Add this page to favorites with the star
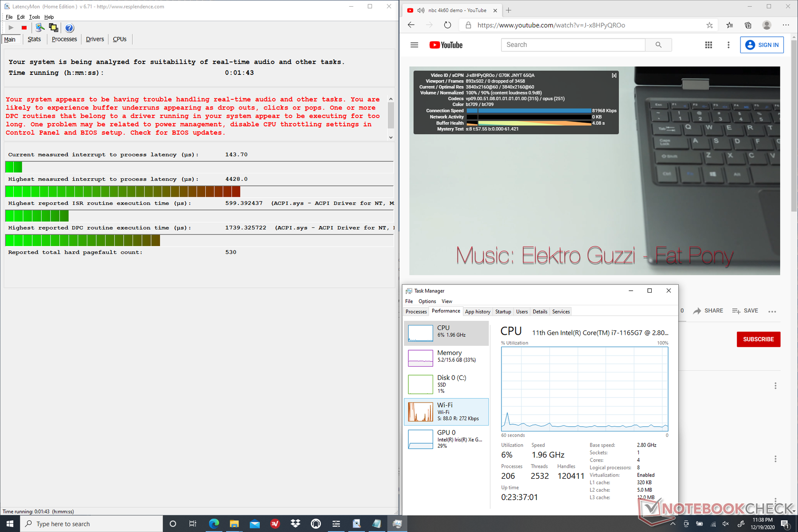798x532 pixels. [x=709, y=25]
